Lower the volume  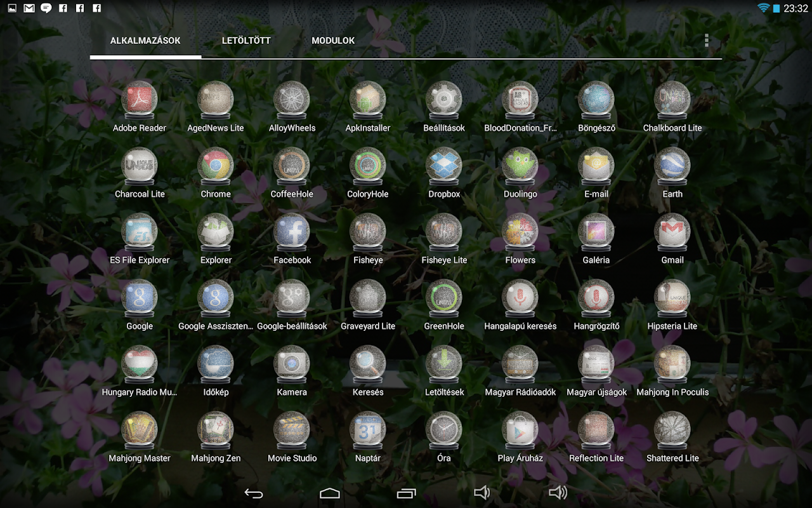click(x=482, y=492)
